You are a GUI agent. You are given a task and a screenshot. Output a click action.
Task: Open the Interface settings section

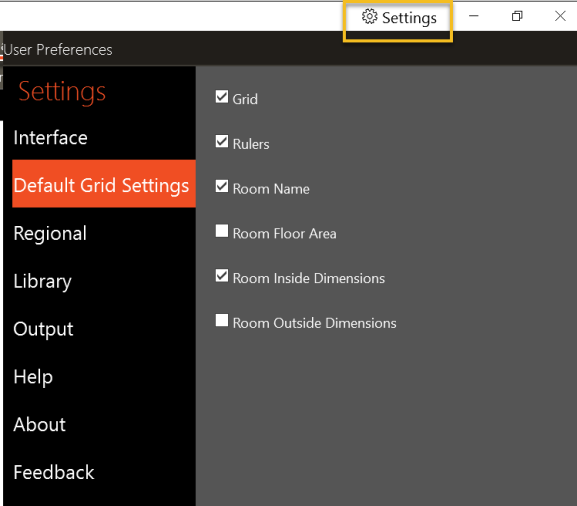click(50, 138)
